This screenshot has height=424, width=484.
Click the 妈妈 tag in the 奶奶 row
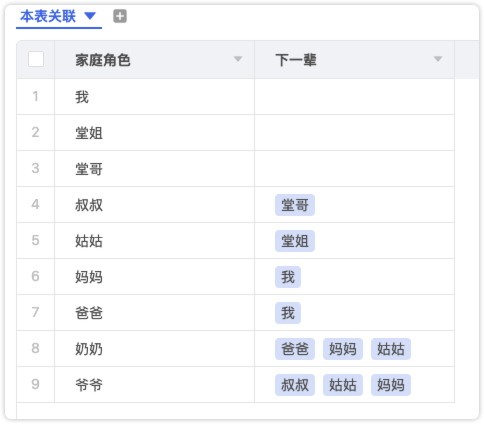(343, 349)
